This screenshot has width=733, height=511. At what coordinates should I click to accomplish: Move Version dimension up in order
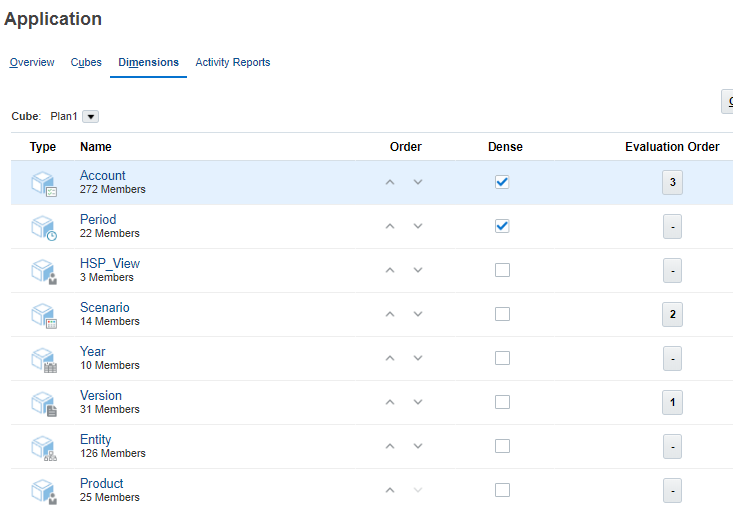pos(390,402)
